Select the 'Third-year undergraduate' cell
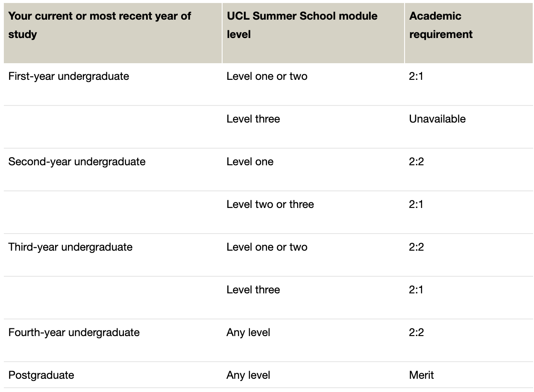Screen dimensions: 534x392 tap(113, 255)
